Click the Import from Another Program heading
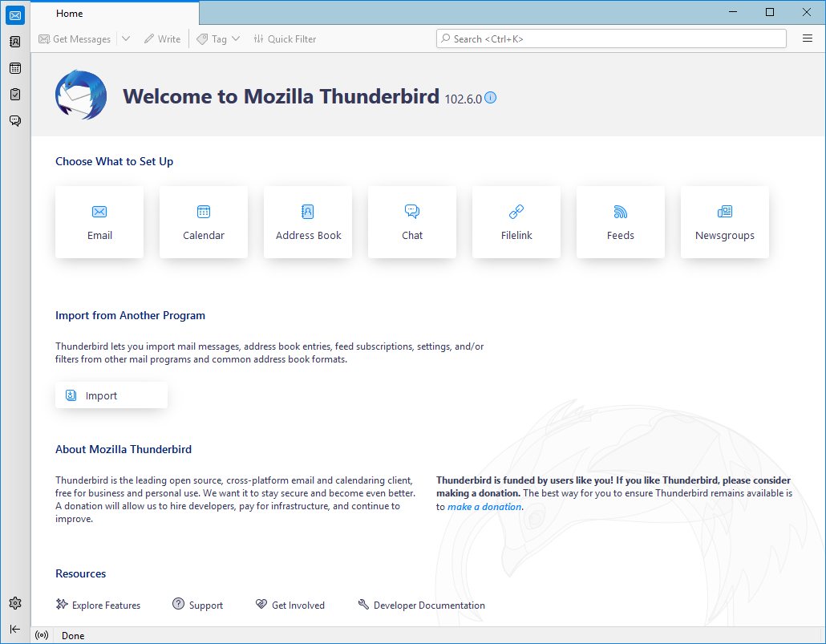The image size is (826, 644). pyautogui.click(x=130, y=315)
